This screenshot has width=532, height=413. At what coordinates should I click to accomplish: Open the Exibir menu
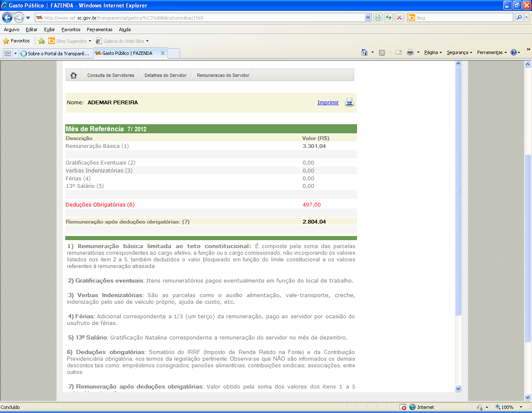click(x=49, y=29)
